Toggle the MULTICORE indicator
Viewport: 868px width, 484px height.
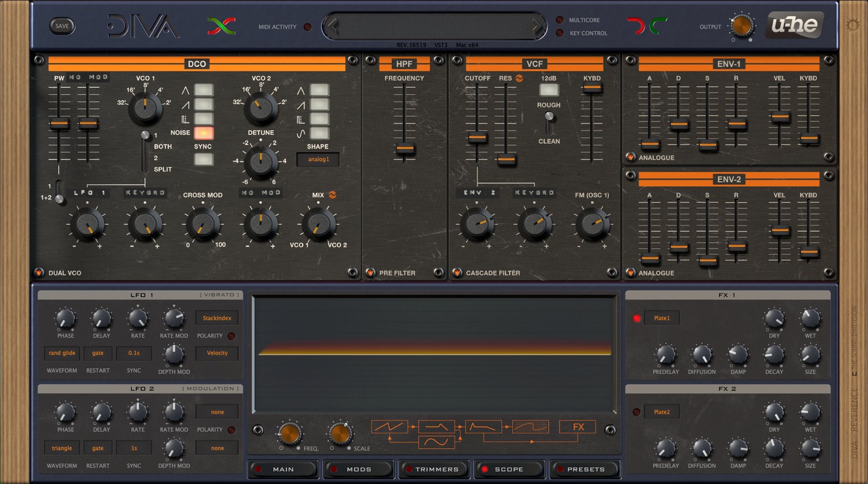pyautogui.click(x=560, y=20)
